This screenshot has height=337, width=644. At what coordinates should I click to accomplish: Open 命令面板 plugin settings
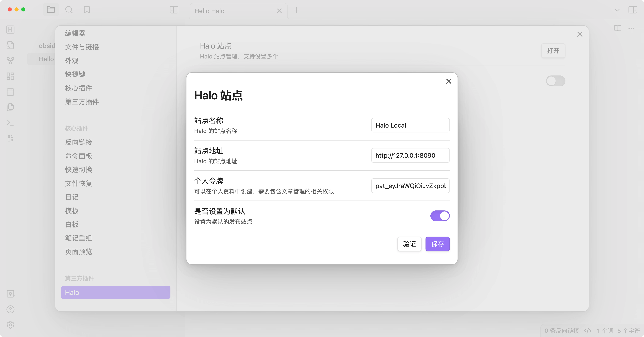(79, 156)
